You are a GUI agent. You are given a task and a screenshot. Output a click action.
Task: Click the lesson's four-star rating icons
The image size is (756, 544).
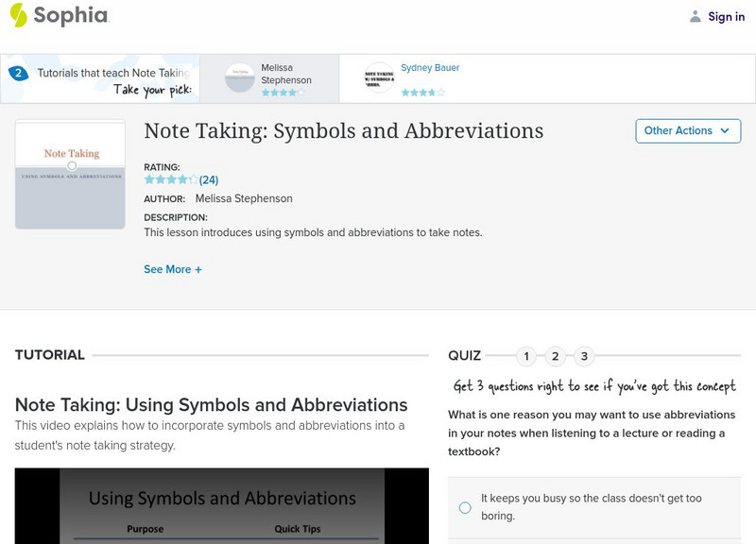pyautogui.click(x=170, y=179)
